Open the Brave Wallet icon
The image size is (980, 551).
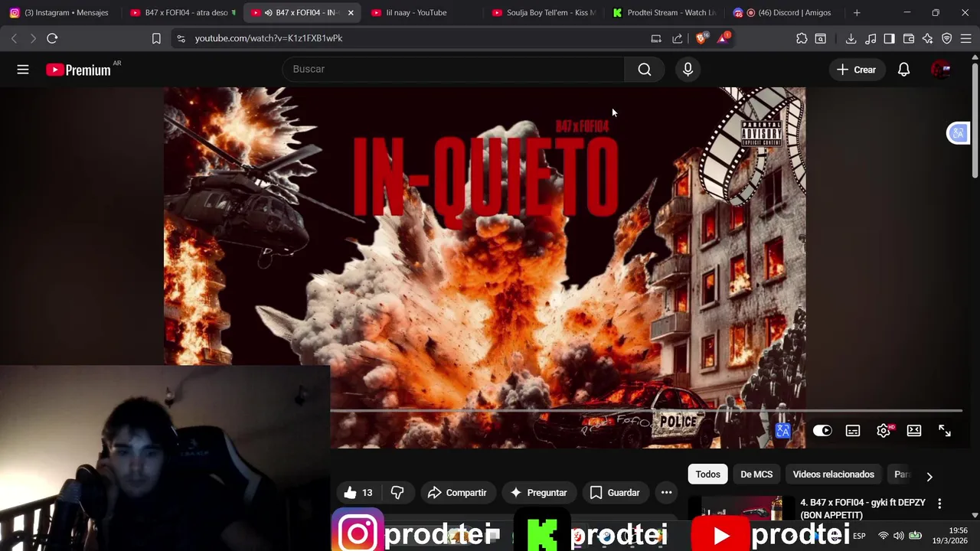click(909, 38)
